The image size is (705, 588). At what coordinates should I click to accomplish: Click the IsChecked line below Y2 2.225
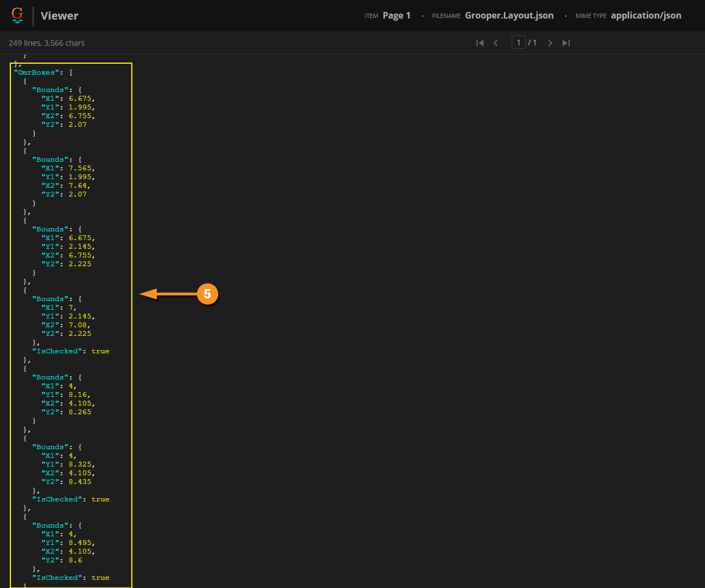tap(71, 351)
